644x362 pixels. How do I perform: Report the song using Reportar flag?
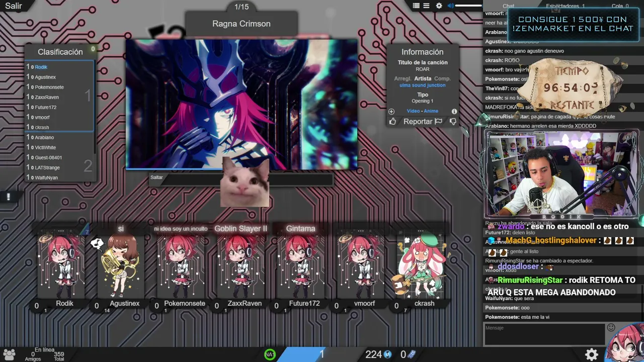point(423,121)
